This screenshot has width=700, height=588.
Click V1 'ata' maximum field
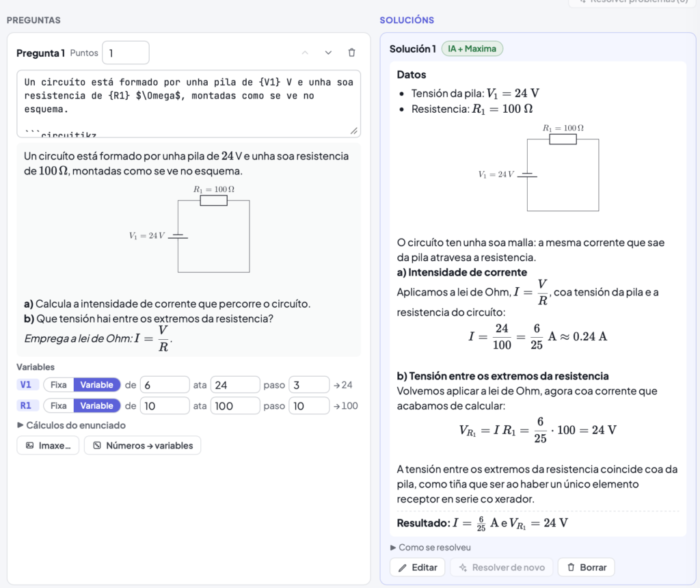235,385
